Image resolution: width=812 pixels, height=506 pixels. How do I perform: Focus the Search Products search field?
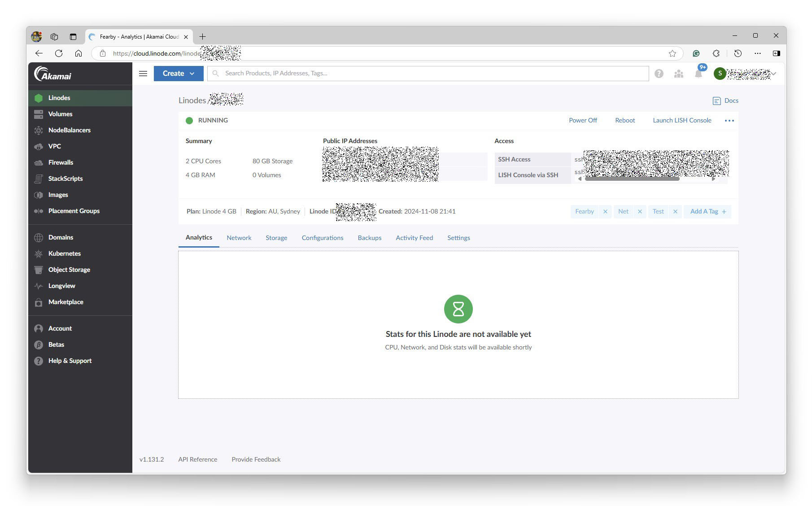point(428,74)
